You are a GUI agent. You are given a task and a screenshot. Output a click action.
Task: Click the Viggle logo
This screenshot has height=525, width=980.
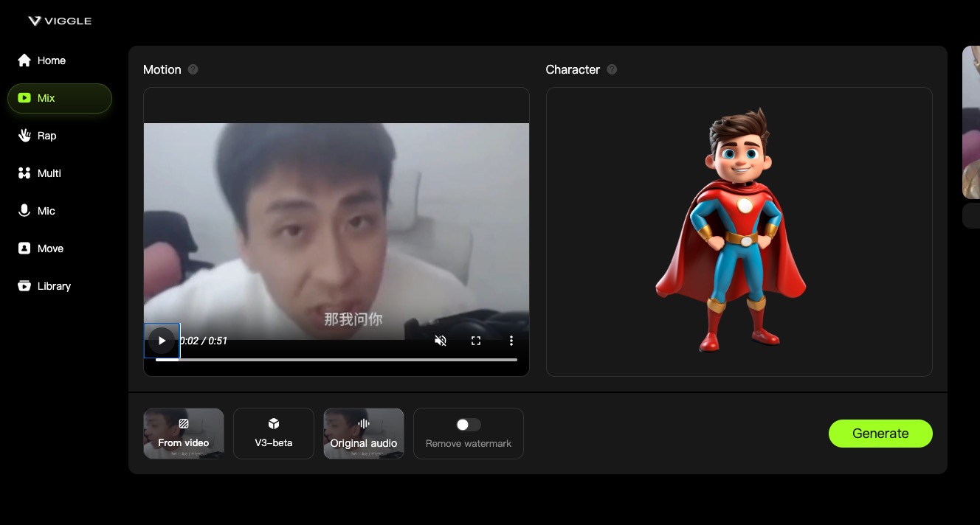[x=60, y=21]
